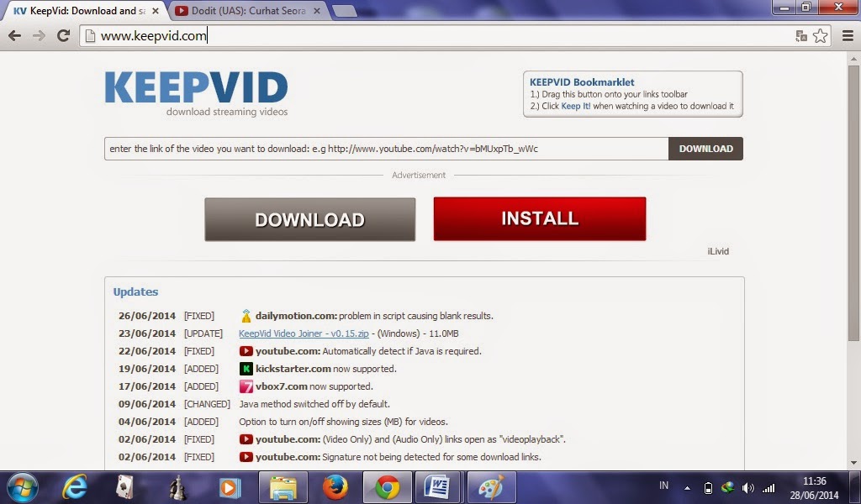The height and width of the screenshot is (504, 861).
Task: Open the Chrome menu hamburger icon
Action: pyautogui.click(x=848, y=36)
